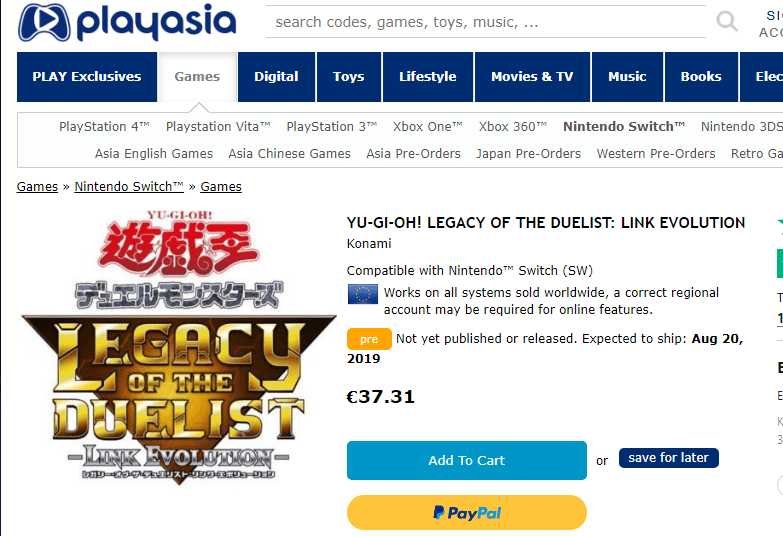
Task: Open the Legacy of the Duelist cover image
Action: tap(178, 347)
